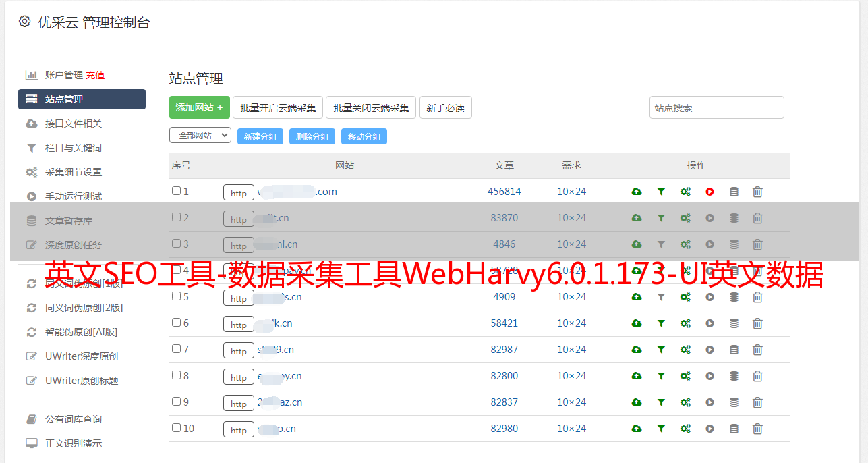Screen dimensions: 868x463
Task: Open article count 58421 link
Action: [x=504, y=323]
